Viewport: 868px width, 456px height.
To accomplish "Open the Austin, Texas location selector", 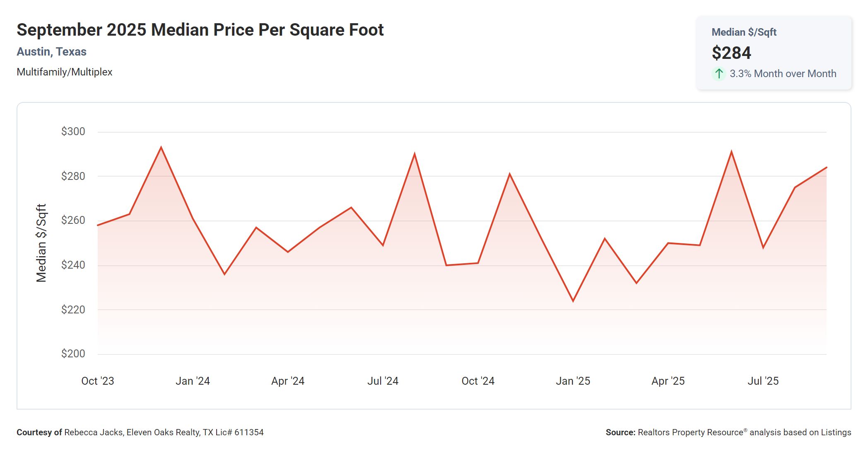I will click(x=51, y=51).
